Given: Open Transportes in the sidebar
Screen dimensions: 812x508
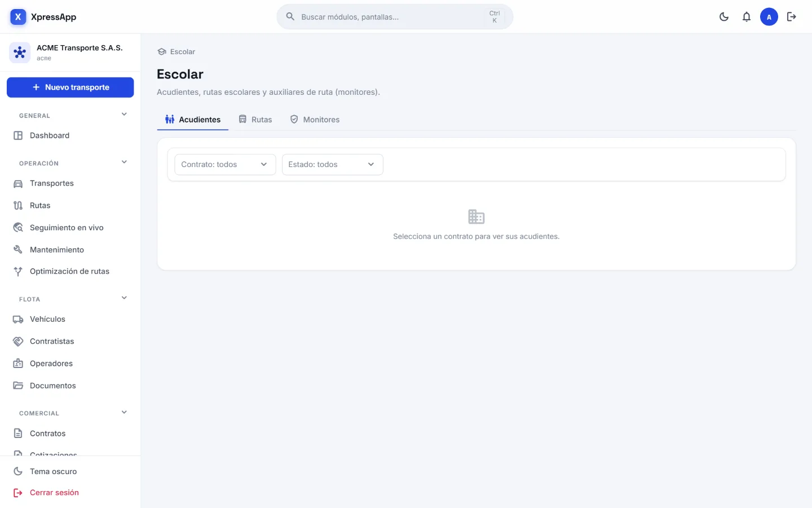Looking at the screenshot, I should coord(70,183).
